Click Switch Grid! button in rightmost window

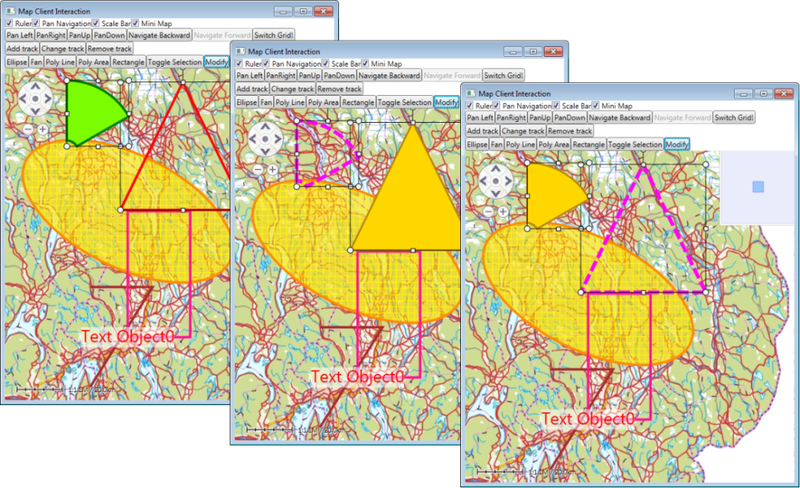point(734,117)
